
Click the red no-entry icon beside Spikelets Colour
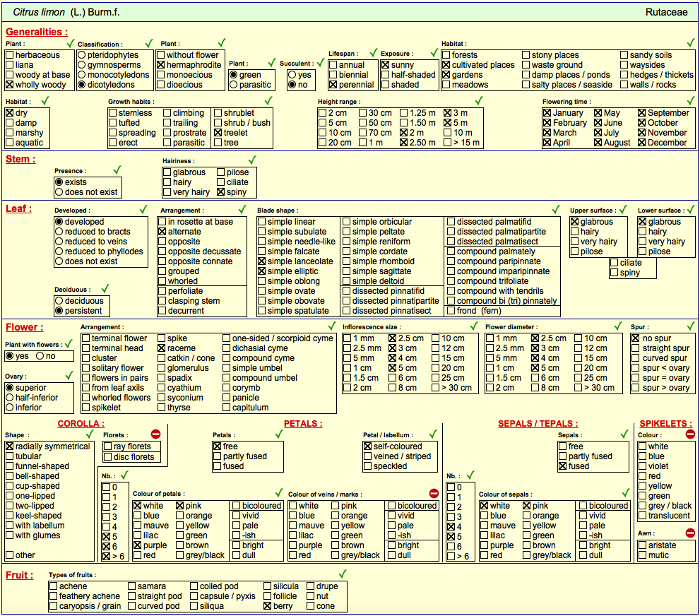(x=690, y=434)
